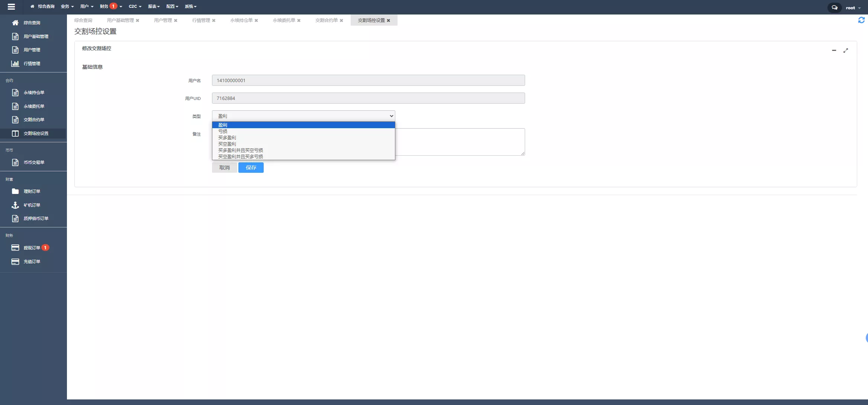Click the fullscreen expand panel icon
Image resolution: width=868 pixels, height=405 pixels.
point(846,51)
